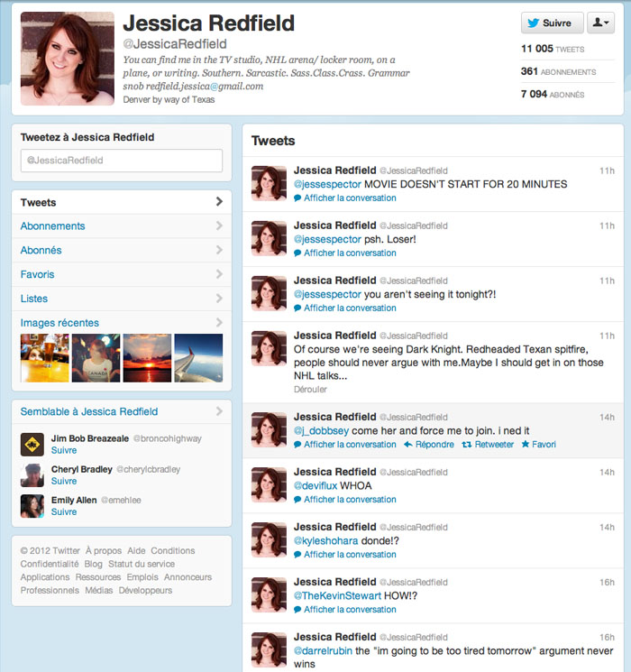
Task: Open the @kyleshohara mention link
Action: point(325,541)
